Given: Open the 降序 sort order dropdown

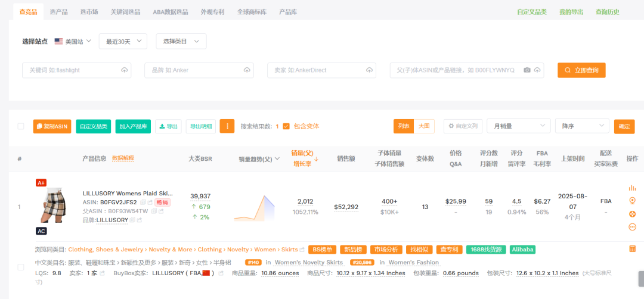Looking at the screenshot, I should coord(582,126).
